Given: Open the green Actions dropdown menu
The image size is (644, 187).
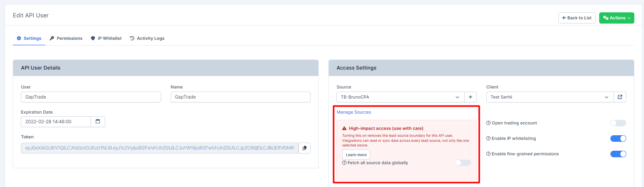Looking at the screenshot, I should point(616,18).
